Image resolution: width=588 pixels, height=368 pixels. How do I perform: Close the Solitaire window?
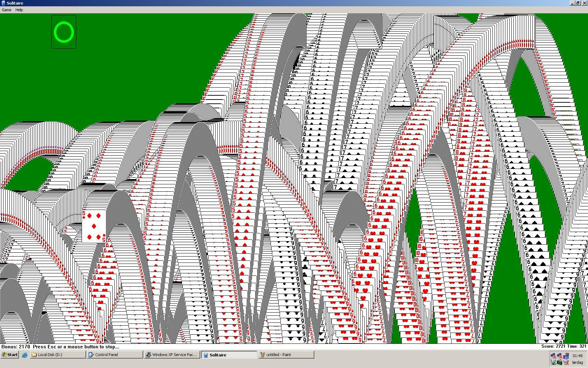tap(584, 3)
